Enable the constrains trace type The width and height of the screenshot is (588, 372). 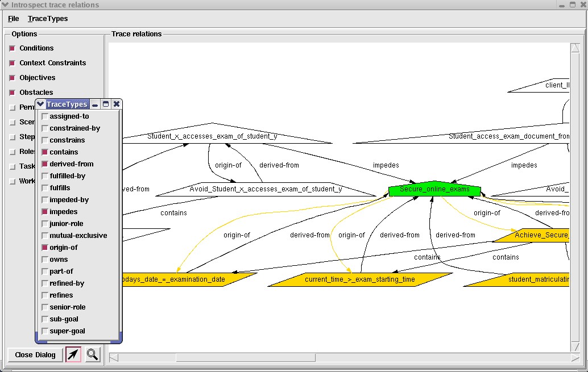(x=44, y=140)
